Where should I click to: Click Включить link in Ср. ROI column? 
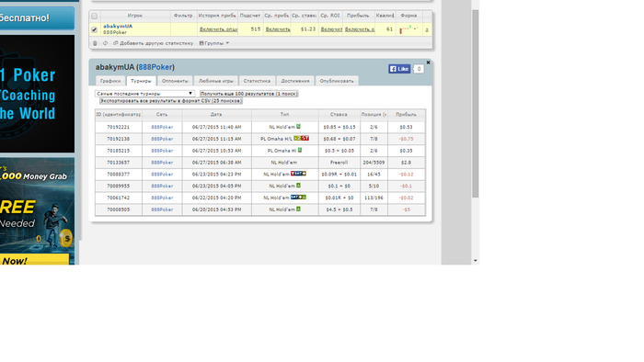click(331, 29)
